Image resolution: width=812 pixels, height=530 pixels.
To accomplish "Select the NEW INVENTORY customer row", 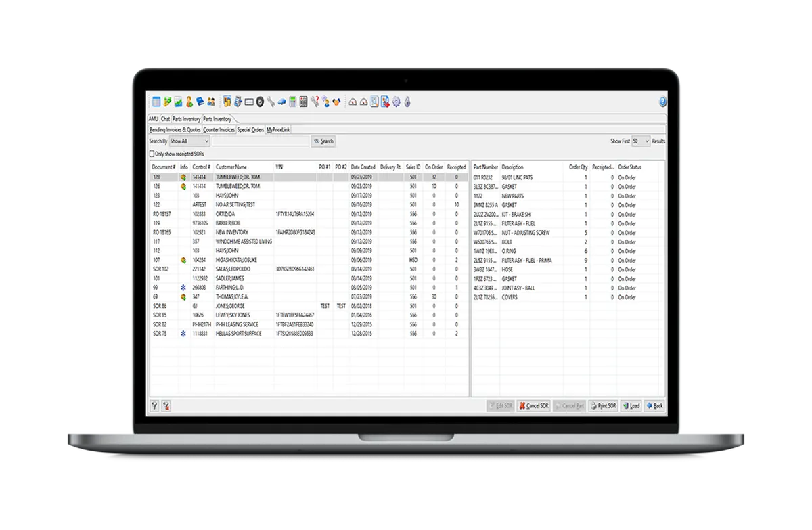I will tap(309, 232).
